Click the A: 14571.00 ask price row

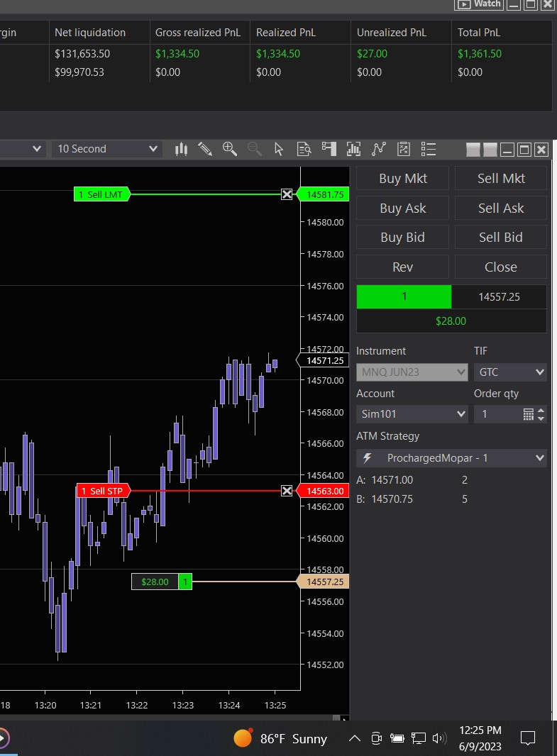(412, 479)
